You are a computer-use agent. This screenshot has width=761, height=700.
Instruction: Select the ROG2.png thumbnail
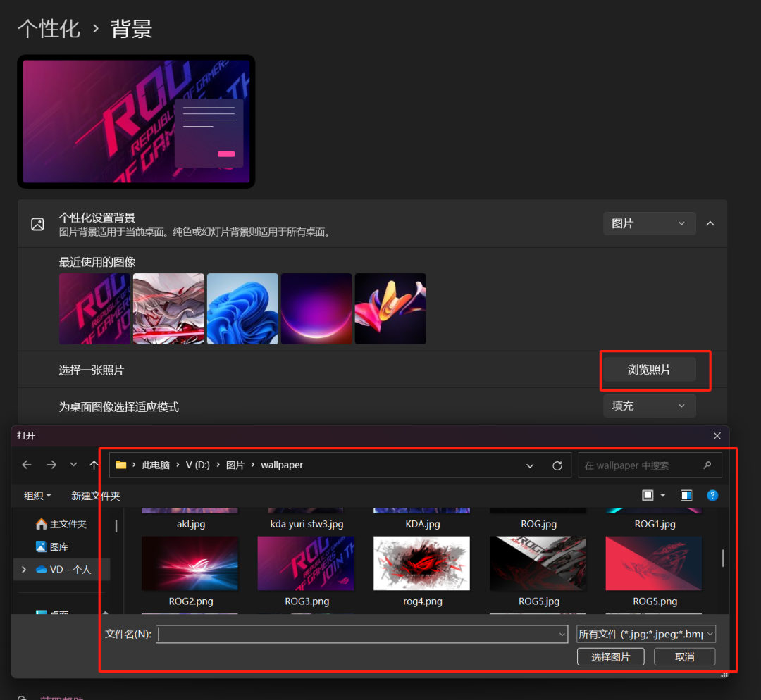point(190,563)
